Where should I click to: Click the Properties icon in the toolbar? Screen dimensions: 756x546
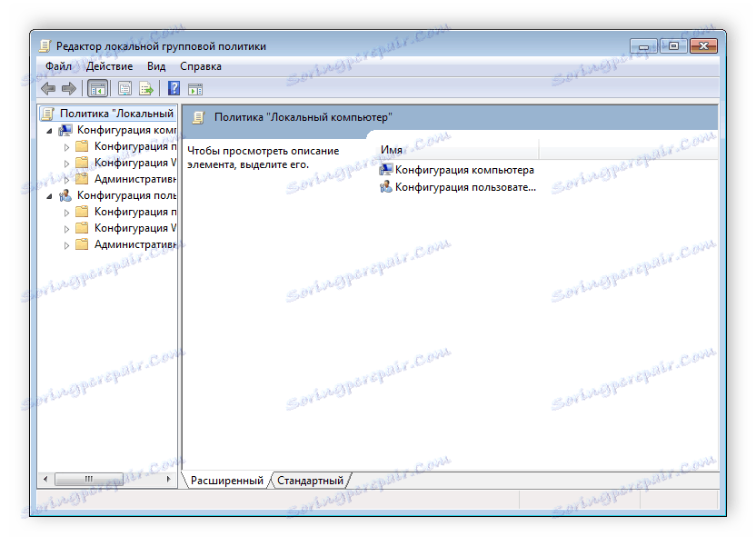[x=124, y=88]
